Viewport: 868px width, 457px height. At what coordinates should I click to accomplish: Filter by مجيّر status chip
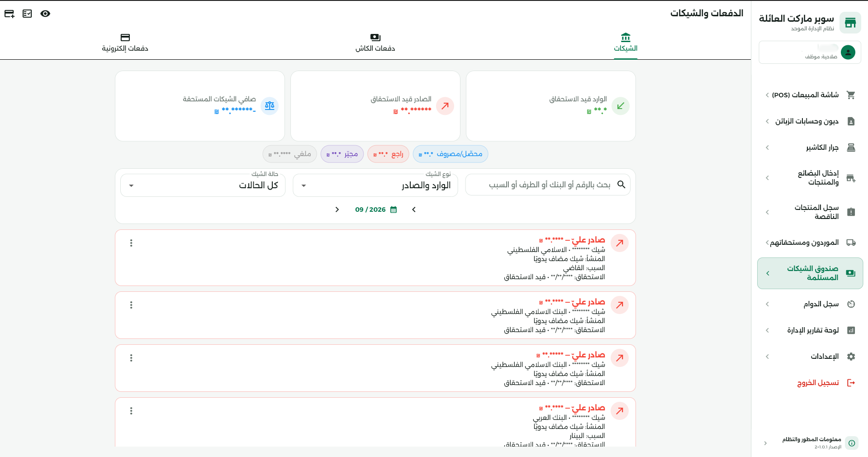tap(342, 154)
